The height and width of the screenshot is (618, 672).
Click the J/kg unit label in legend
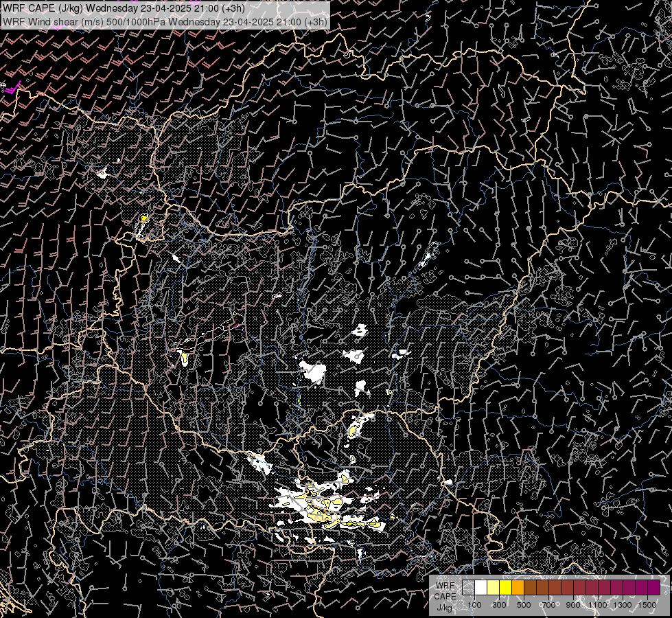(x=444, y=608)
